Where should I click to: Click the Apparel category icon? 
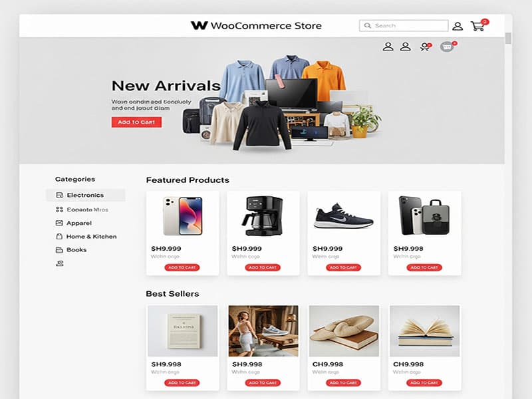tap(59, 223)
